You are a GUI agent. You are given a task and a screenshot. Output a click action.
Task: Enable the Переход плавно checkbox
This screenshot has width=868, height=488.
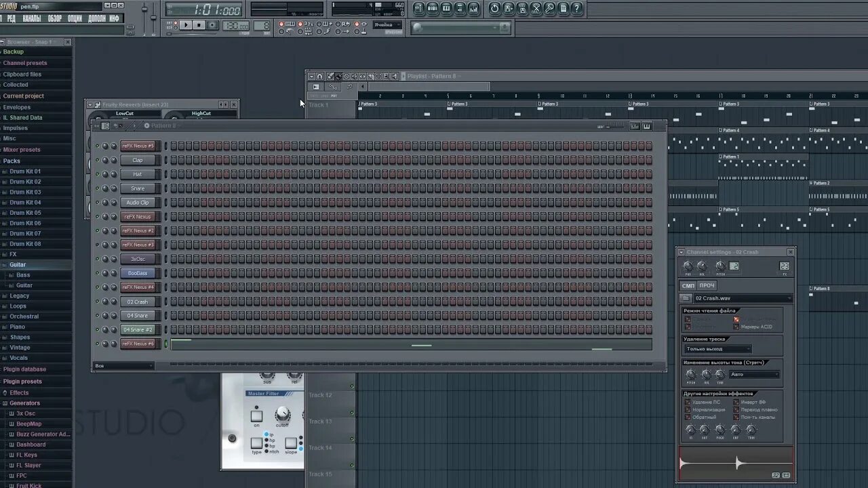click(736, 409)
